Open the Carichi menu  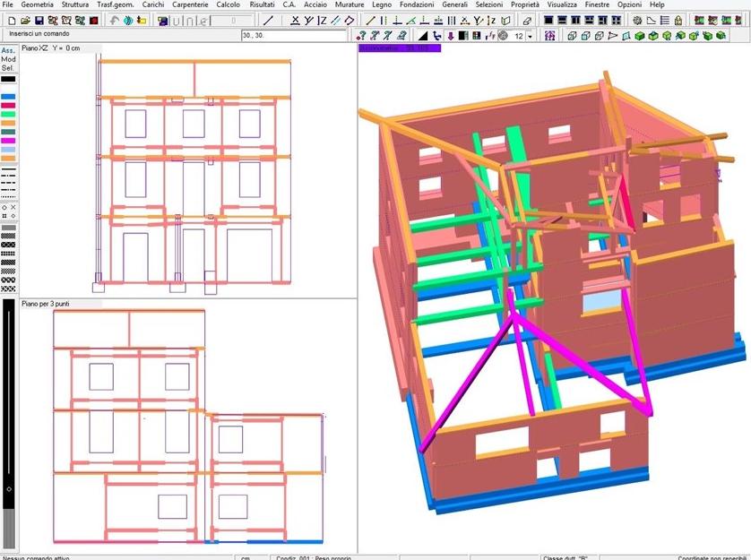(x=152, y=4)
